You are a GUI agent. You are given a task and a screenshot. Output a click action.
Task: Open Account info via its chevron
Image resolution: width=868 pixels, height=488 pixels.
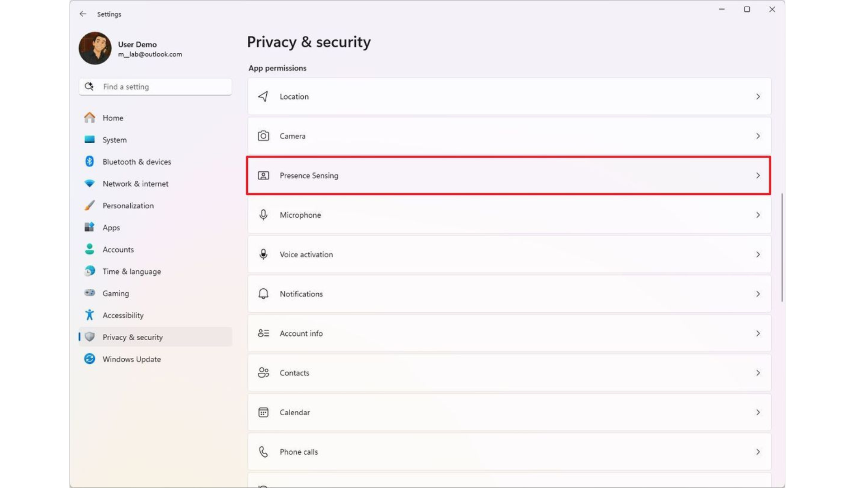coord(759,333)
